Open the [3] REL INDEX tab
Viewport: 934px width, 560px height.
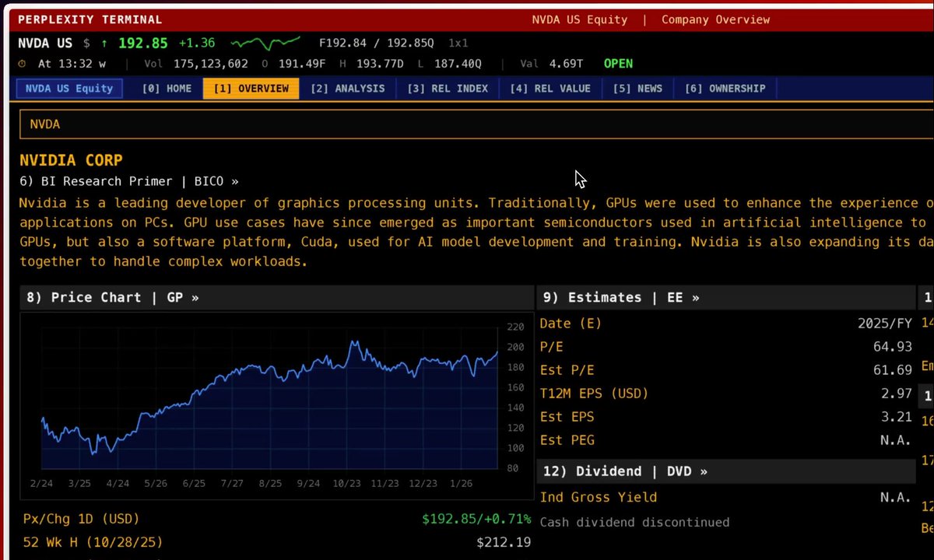[448, 89]
